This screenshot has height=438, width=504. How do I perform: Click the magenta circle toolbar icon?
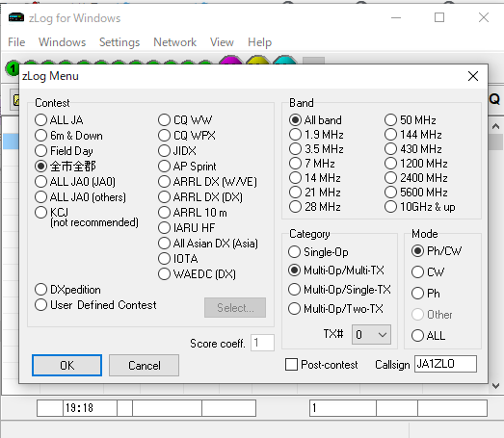pyautogui.click(x=230, y=60)
